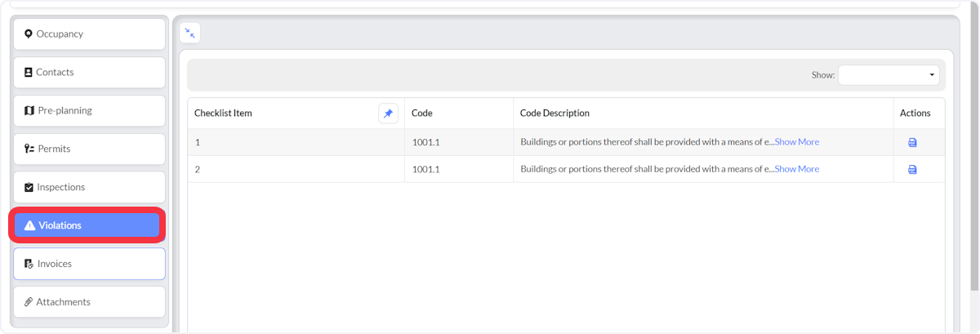Select the page vertical scrollbar

pyautogui.click(x=973, y=145)
